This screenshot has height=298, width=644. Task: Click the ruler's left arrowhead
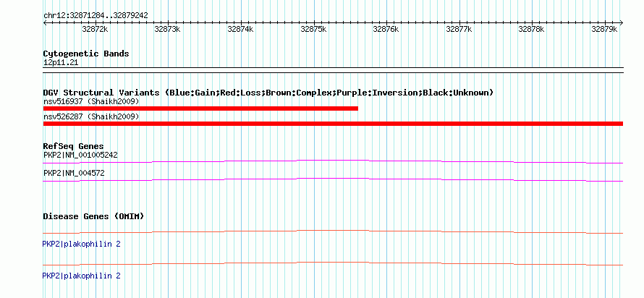point(45,22)
